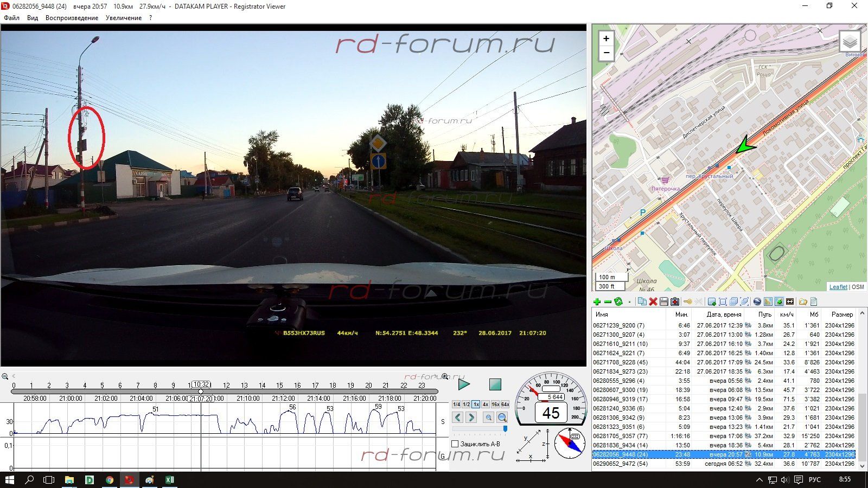The height and width of the screenshot is (488, 868).
Task: Click the blue slider handle below speed buttons
Action: 505,429
